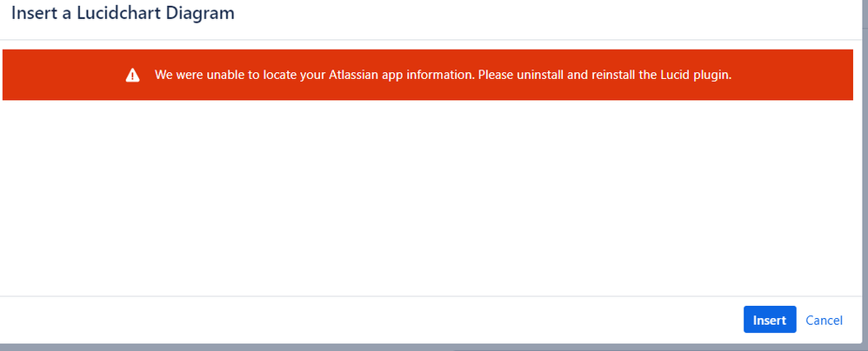Image resolution: width=868 pixels, height=351 pixels.
Task: Click the blue Insert button
Action: [770, 320]
